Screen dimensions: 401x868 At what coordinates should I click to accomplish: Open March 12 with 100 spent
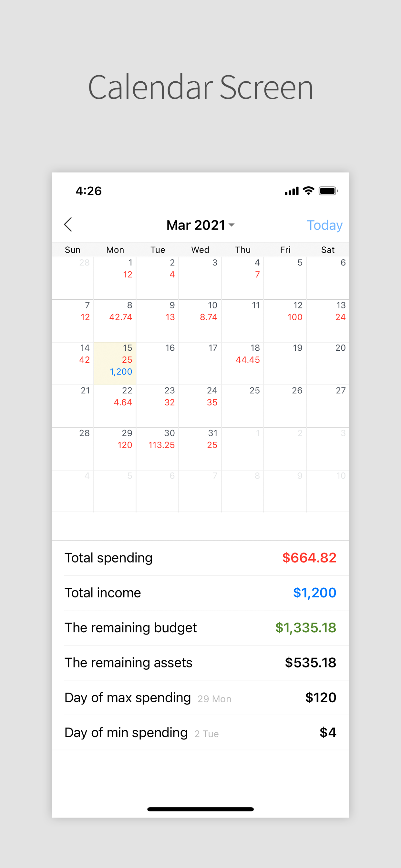click(x=285, y=321)
